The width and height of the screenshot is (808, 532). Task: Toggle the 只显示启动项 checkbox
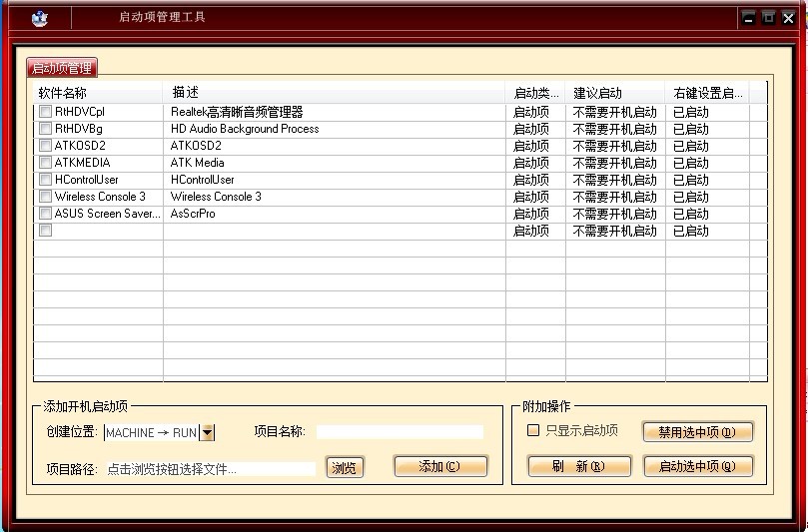tap(533, 431)
